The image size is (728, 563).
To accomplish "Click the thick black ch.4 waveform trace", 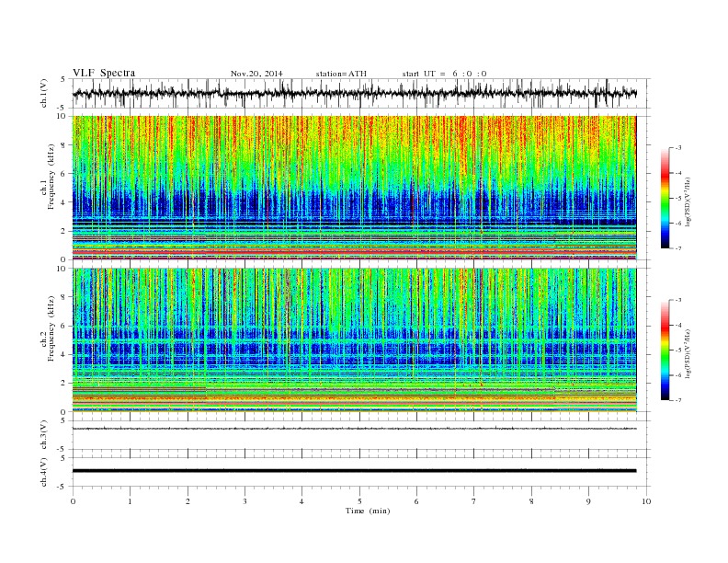I will (x=354, y=471).
